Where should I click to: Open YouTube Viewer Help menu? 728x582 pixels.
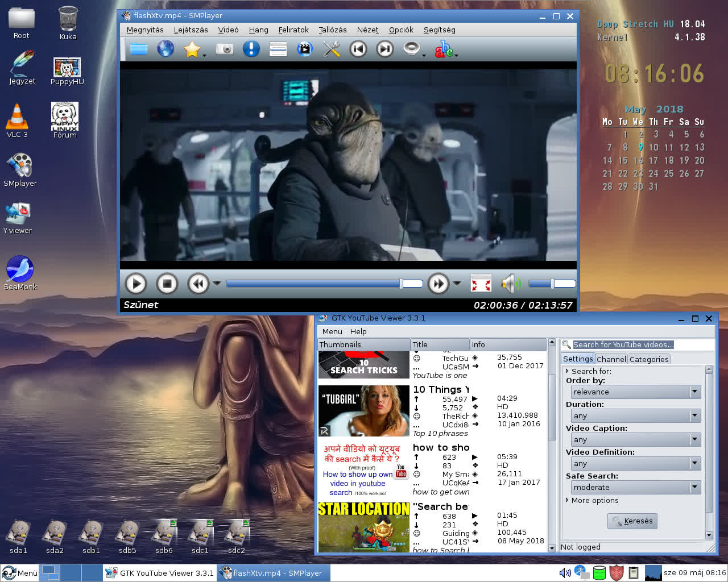click(x=358, y=331)
